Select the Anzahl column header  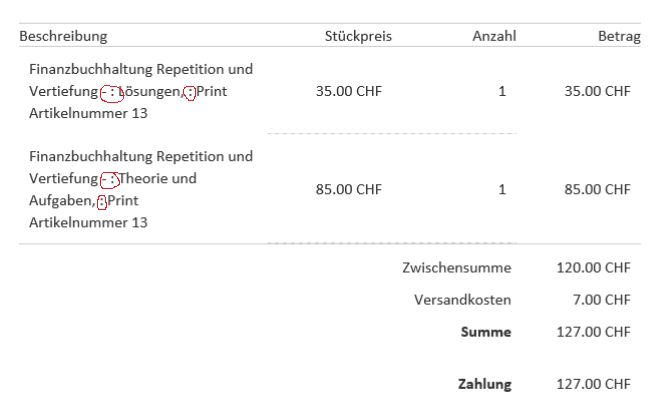click(x=494, y=37)
